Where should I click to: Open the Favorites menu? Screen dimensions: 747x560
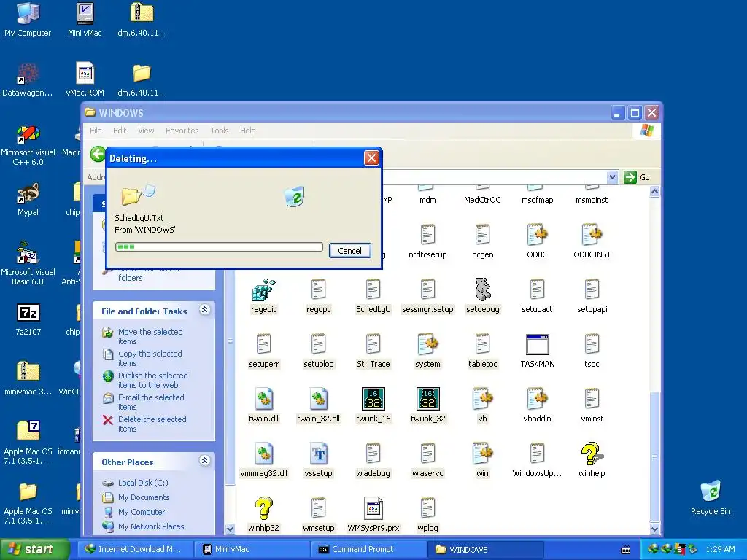(x=182, y=131)
